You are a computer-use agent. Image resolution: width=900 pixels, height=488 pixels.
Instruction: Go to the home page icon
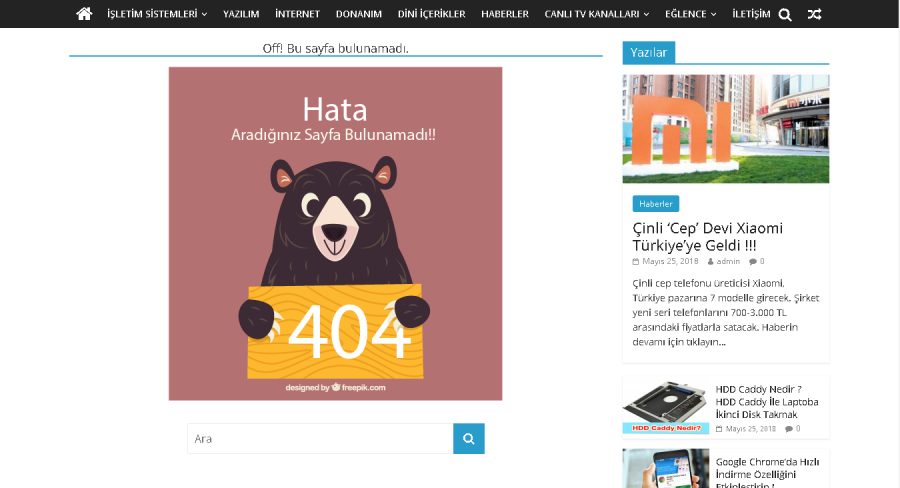point(84,14)
